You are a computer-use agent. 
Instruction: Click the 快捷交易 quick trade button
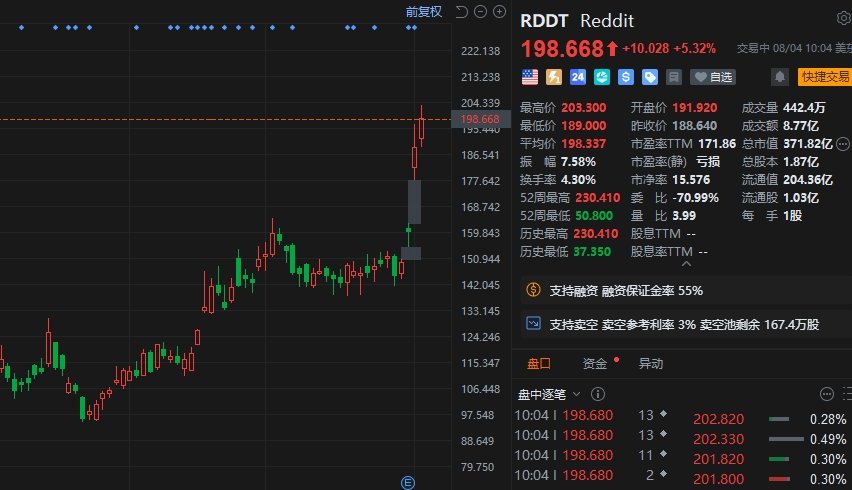point(825,77)
